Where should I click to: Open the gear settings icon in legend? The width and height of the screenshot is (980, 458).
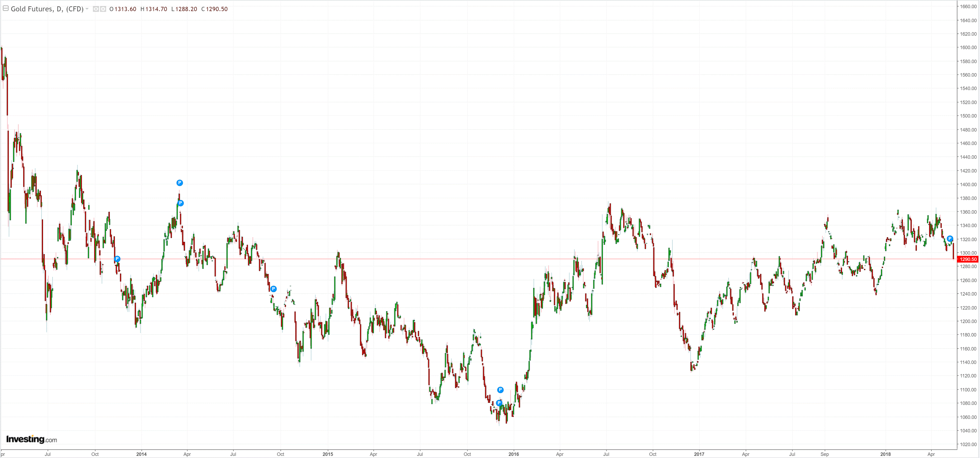[103, 9]
